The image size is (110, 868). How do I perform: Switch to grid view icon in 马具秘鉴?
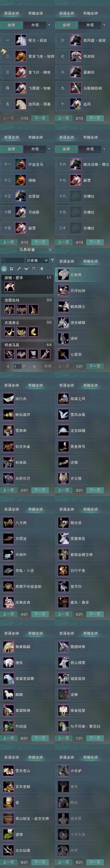(x=11, y=269)
